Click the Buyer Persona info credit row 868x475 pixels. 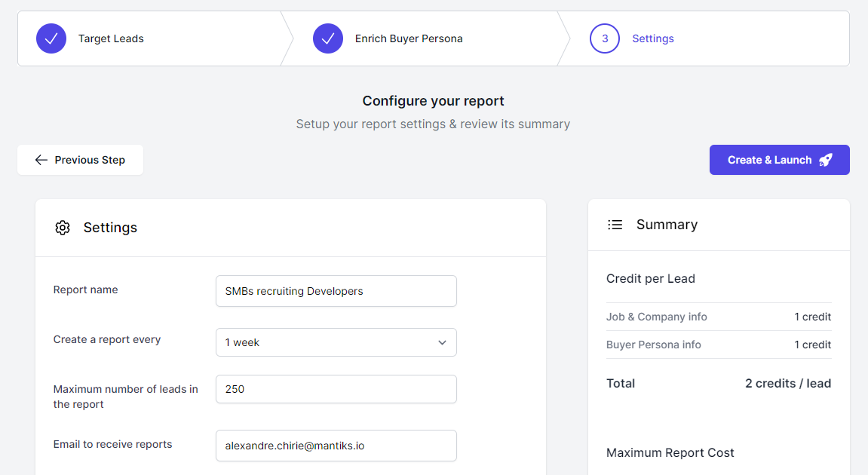pos(718,345)
